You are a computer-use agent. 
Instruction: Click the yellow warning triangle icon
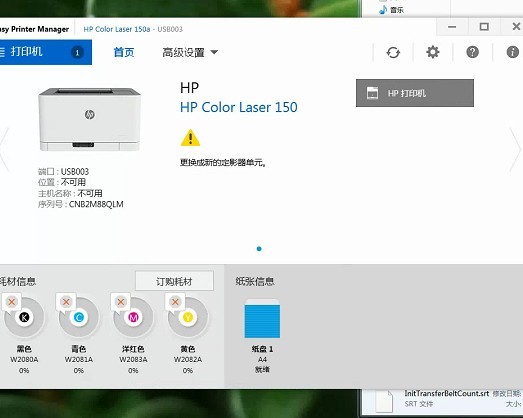[190, 138]
